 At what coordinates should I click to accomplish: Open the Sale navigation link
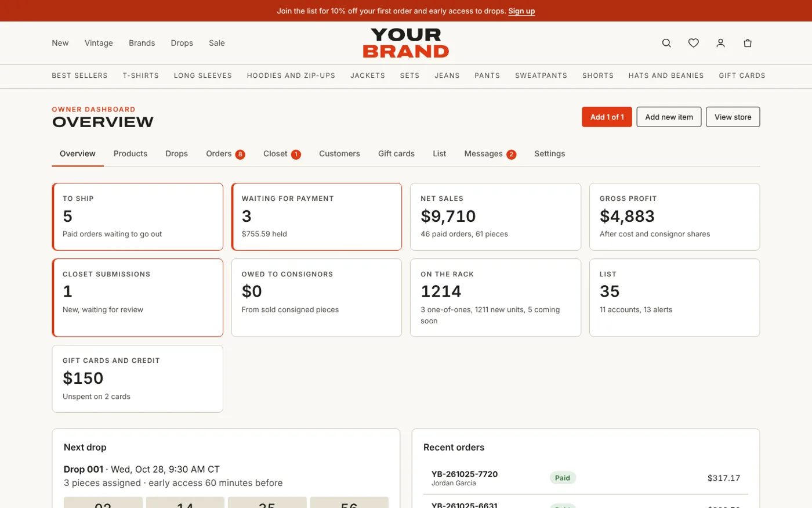pyautogui.click(x=217, y=43)
